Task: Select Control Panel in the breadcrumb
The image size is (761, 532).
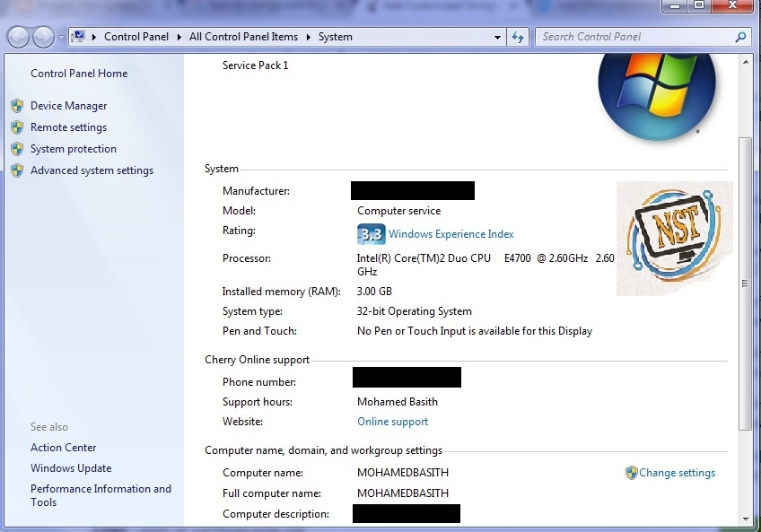Action: pos(136,37)
